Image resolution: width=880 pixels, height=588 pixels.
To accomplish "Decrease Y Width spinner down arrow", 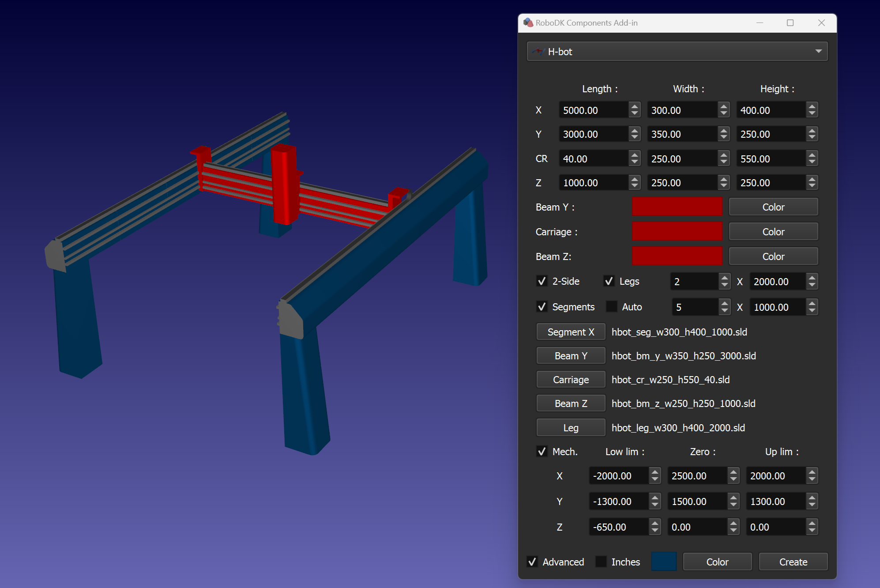I will 724,138.
